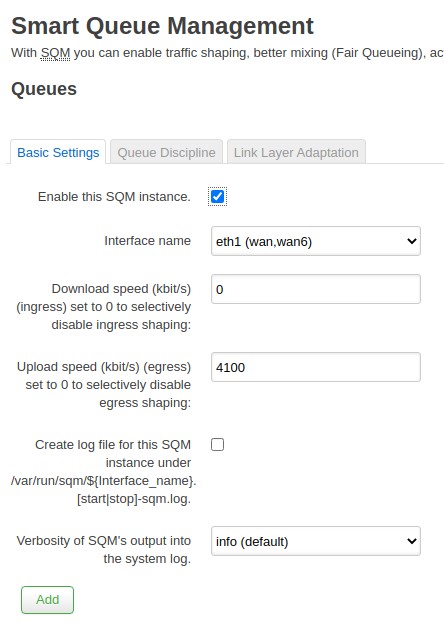Focus the Upload speed field containing 4100
This screenshot has width=444, height=623.
(316, 367)
